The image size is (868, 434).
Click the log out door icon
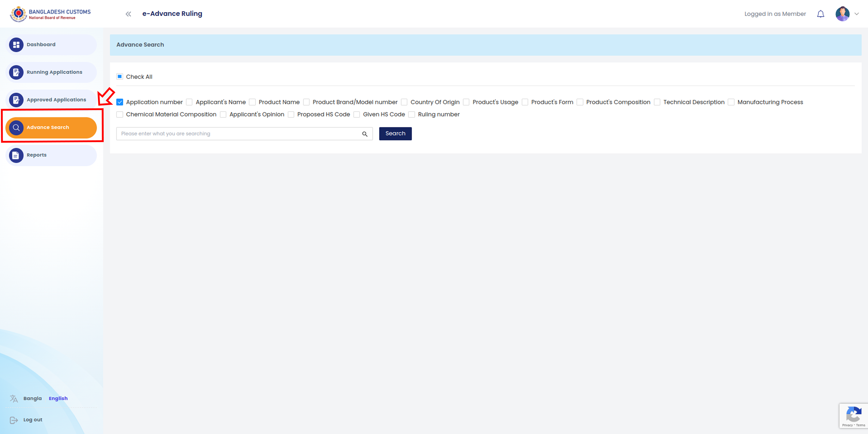(14, 420)
